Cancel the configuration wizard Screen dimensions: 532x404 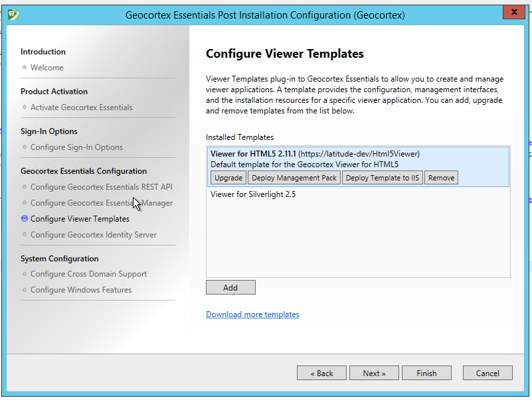pyautogui.click(x=488, y=373)
